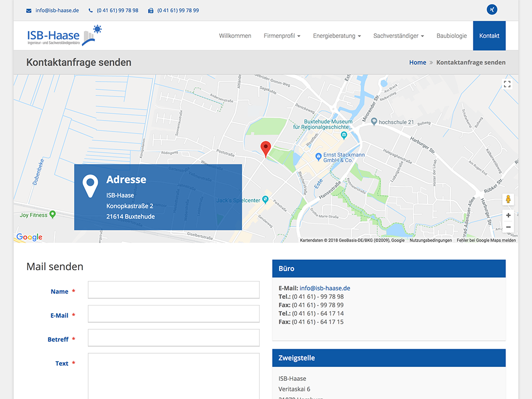
Task: Focus the E-Mail input field
Action: tap(174, 314)
